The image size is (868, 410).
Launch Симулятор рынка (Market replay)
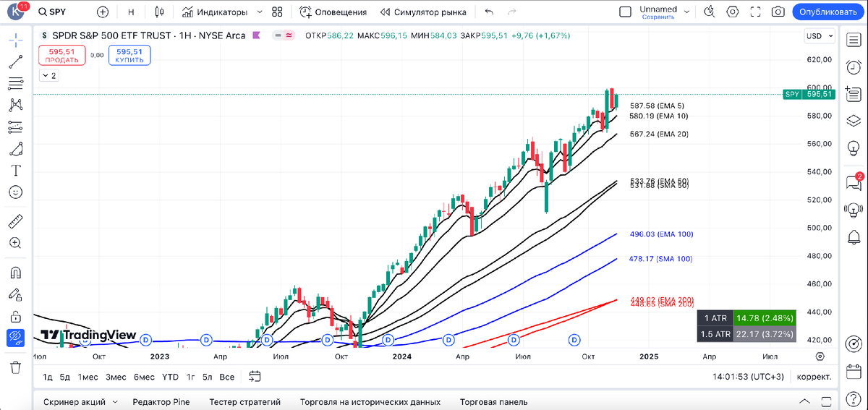pyautogui.click(x=424, y=12)
